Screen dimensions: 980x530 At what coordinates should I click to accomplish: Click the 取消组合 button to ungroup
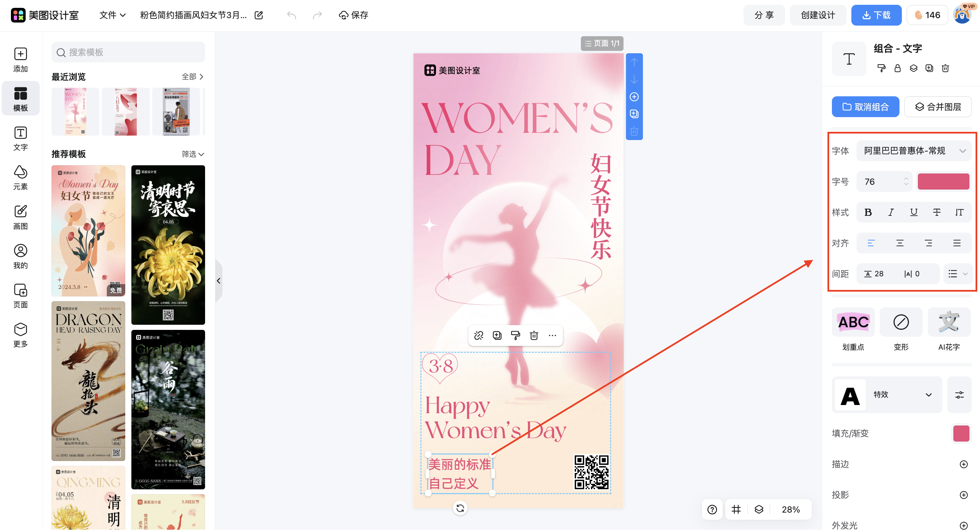coord(865,107)
